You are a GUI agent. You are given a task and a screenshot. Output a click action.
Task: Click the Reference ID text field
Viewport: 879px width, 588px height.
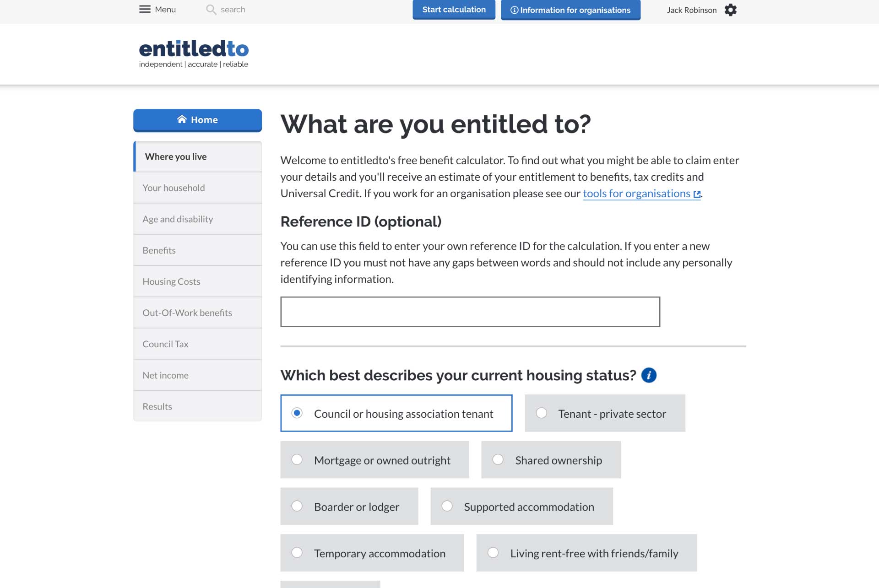click(470, 312)
